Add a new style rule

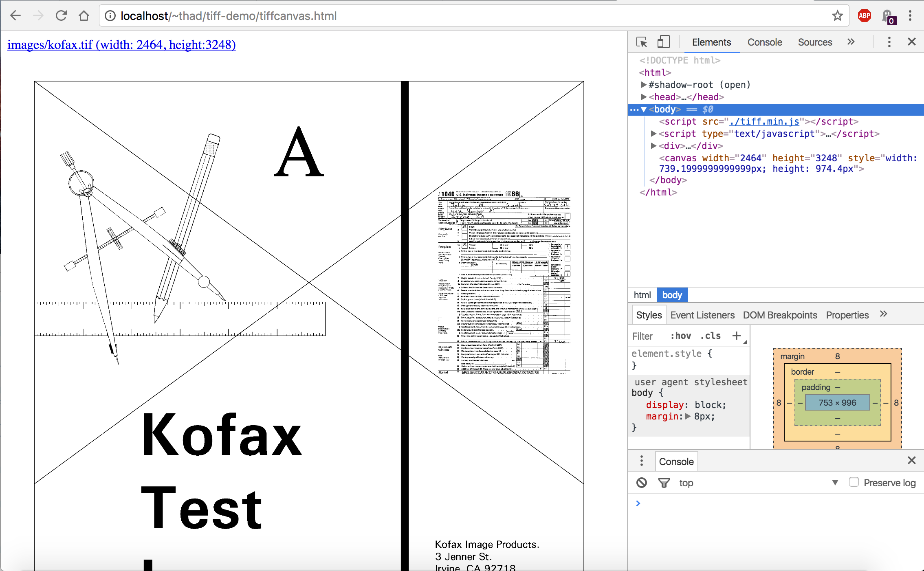(x=736, y=336)
